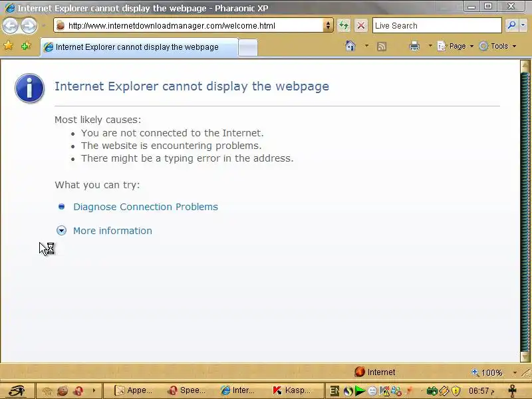This screenshot has height=399, width=532.
Task: Run search with the magnifier icon
Action: point(511,25)
